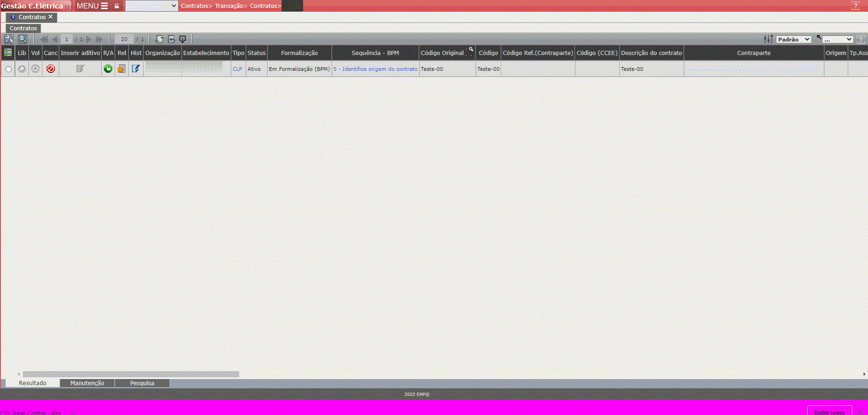868x415 pixels.
Task: Open the Hist history icon in row
Action: click(136, 69)
